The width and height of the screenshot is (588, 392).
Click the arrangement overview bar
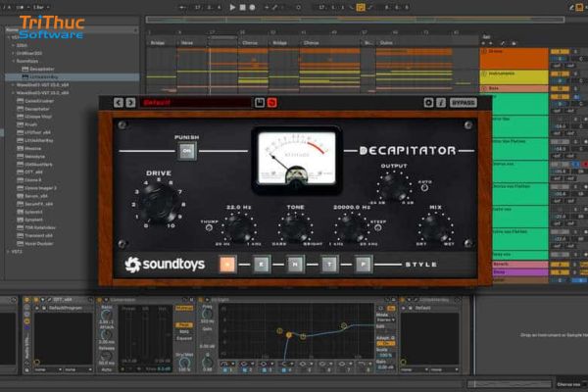pos(355,20)
